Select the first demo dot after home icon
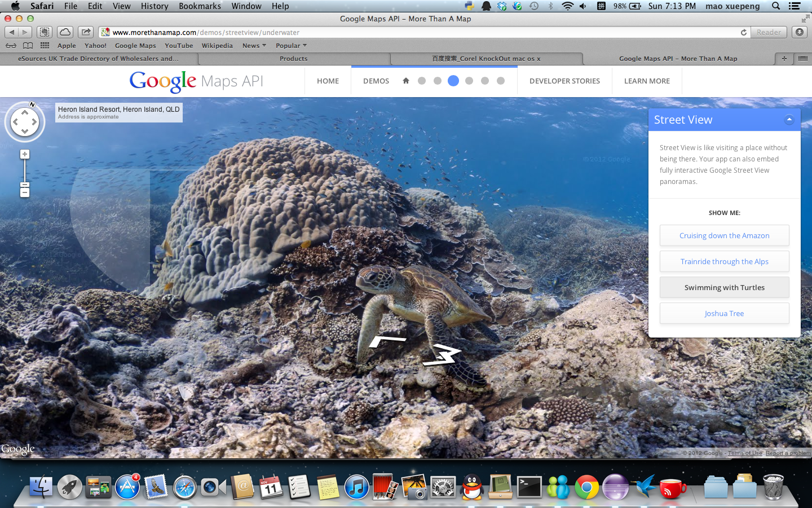Screen dimensions: 812x508 click(x=422, y=81)
